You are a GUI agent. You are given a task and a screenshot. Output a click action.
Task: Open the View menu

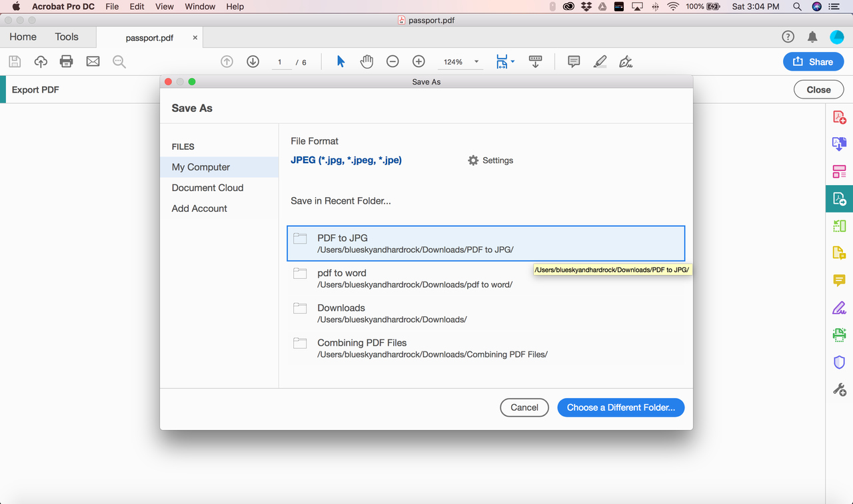pyautogui.click(x=165, y=7)
